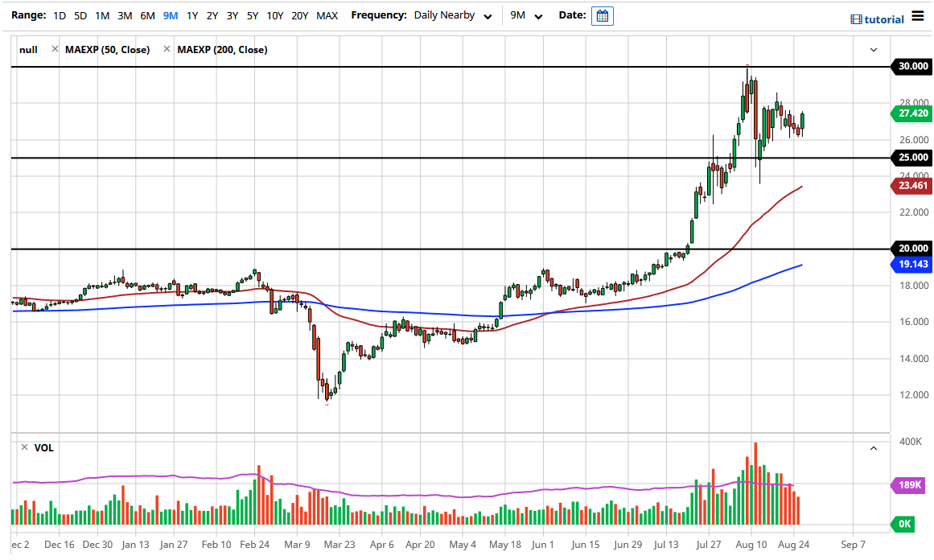Close the VOL volume panel

click(x=24, y=447)
